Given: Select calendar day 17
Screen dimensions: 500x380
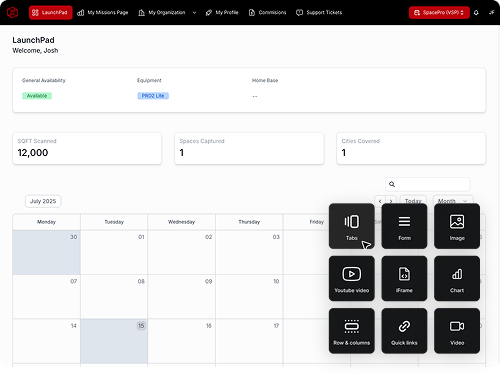Looking at the screenshot, I should (249, 341).
